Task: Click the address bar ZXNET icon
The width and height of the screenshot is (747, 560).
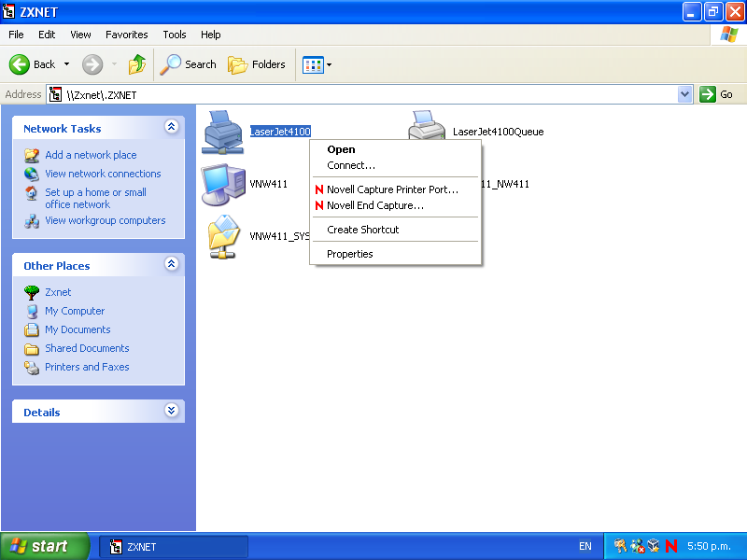Action: (x=56, y=94)
